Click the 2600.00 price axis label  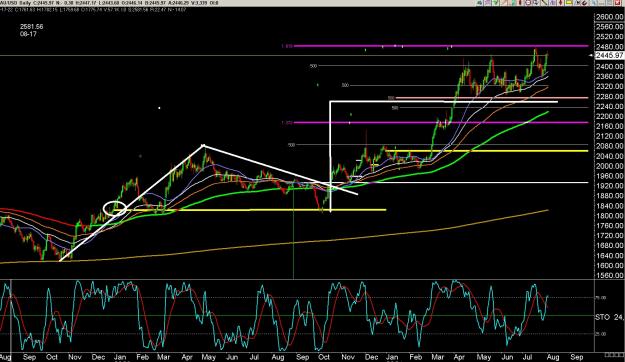609,17
